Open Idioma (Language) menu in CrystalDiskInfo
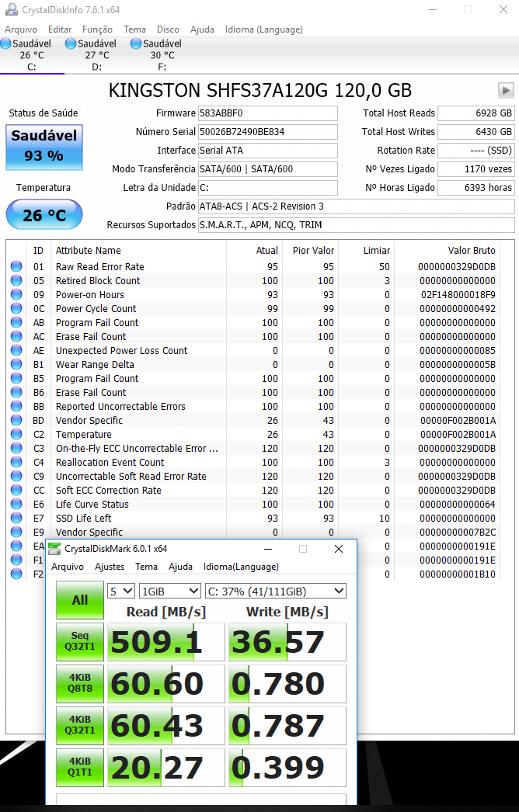 (264, 29)
